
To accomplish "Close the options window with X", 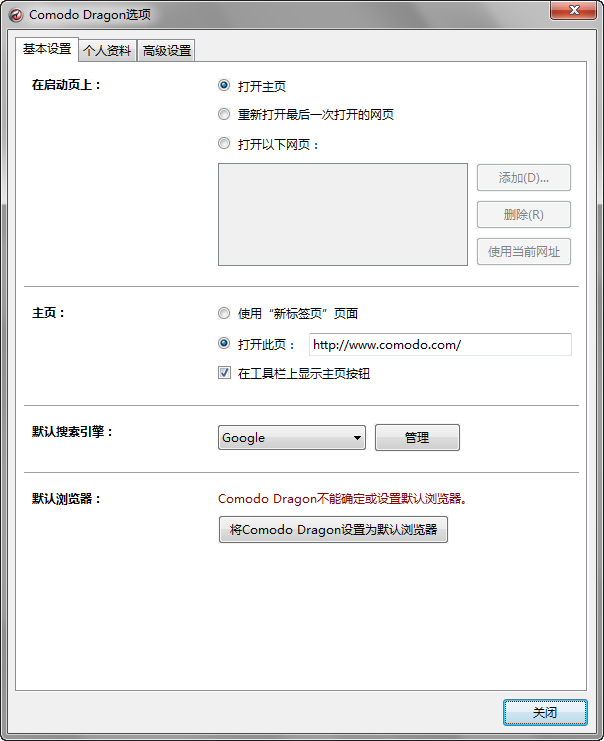I will pos(573,10).
